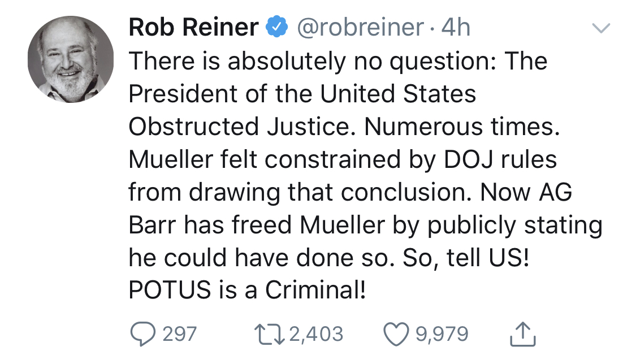This screenshot has width=636, height=364.
Task: Click the 'POTUS is a Criminal!' line
Action: pos(248,290)
